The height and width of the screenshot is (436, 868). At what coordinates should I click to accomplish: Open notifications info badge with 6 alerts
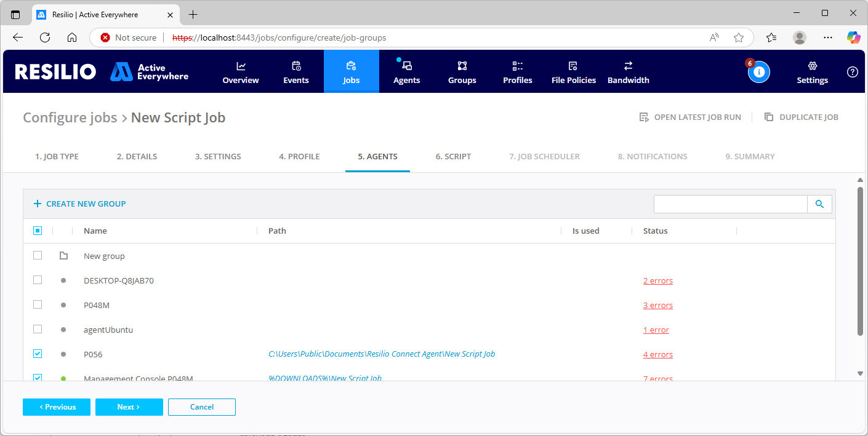click(x=758, y=72)
